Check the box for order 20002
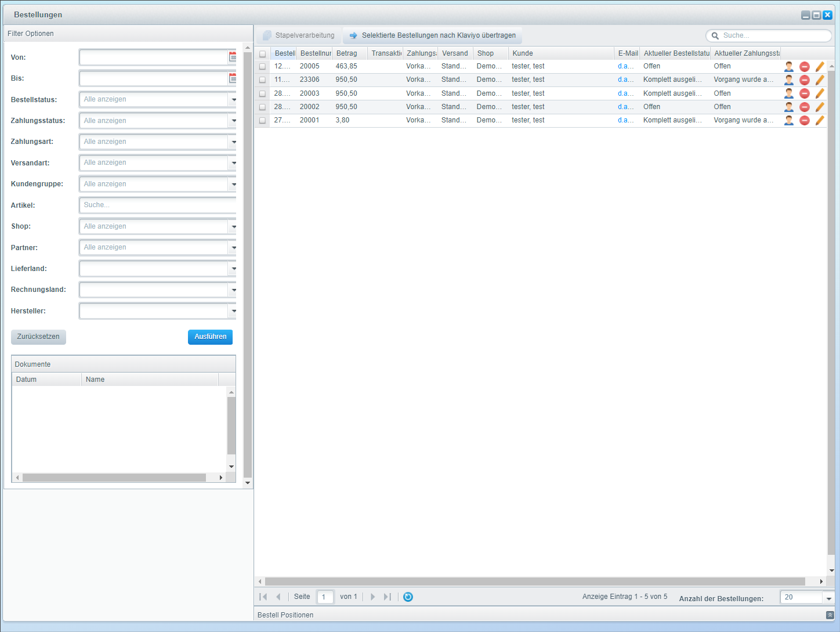 pyautogui.click(x=263, y=107)
